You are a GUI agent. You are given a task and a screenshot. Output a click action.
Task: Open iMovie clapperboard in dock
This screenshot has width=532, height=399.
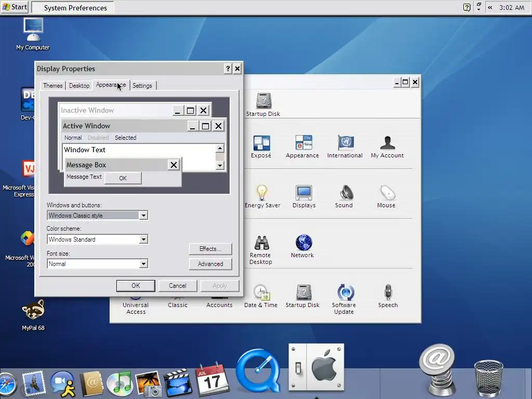(178, 383)
